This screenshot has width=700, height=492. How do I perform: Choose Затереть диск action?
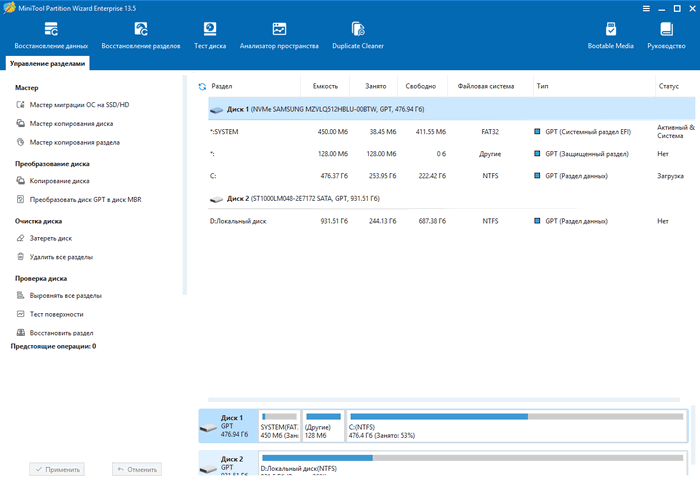click(50, 238)
